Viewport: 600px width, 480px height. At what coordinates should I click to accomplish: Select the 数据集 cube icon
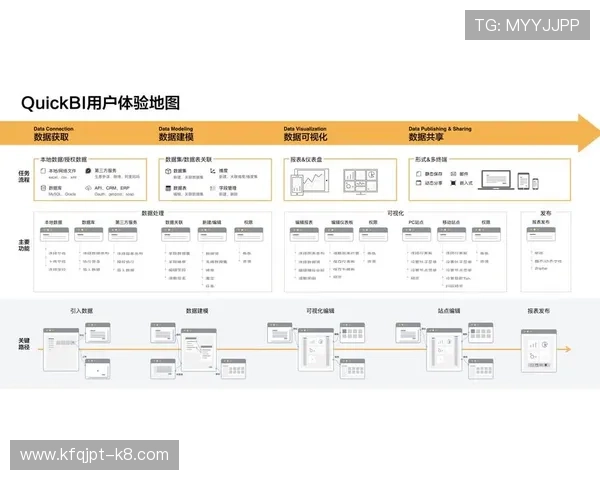[x=168, y=171]
